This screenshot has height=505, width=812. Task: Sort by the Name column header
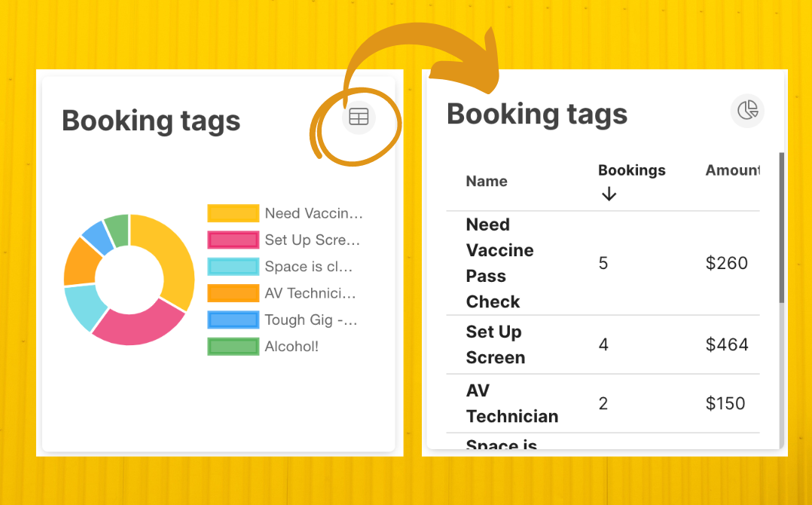pos(487,182)
